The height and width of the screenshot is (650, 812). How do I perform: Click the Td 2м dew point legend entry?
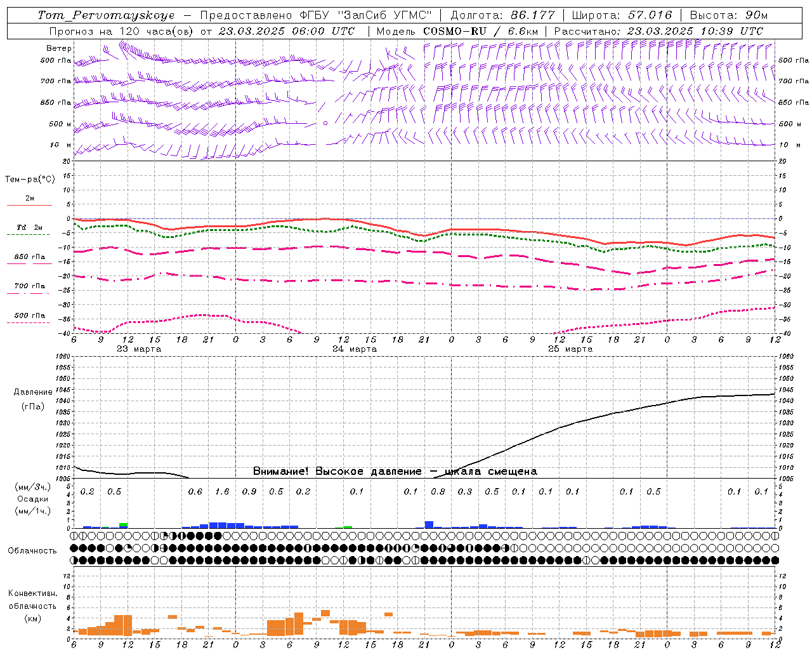[x=30, y=228]
